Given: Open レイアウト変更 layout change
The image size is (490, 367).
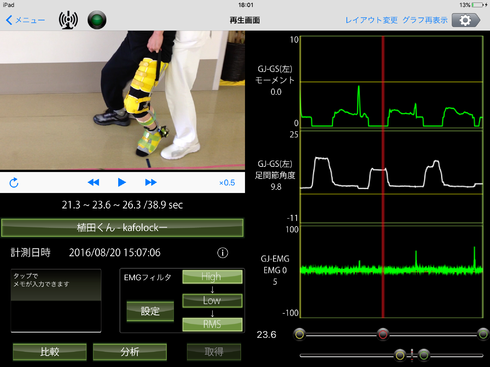Looking at the screenshot, I should coord(371,20).
